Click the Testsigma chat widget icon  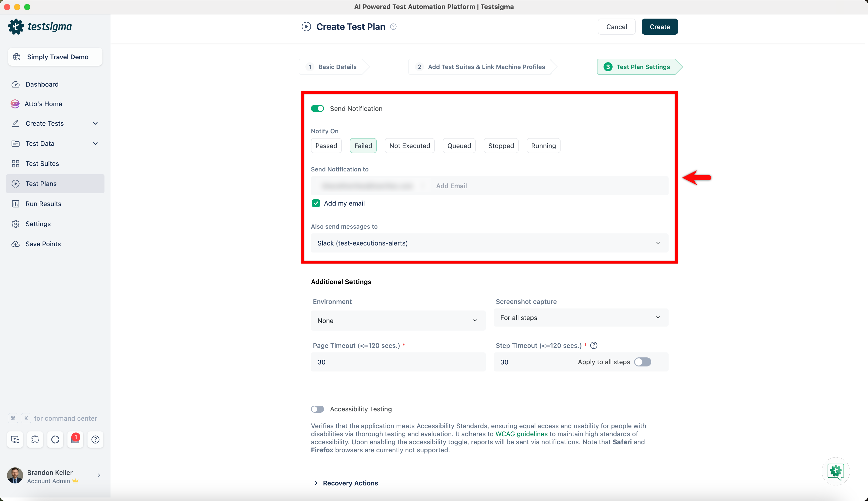(836, 471)
